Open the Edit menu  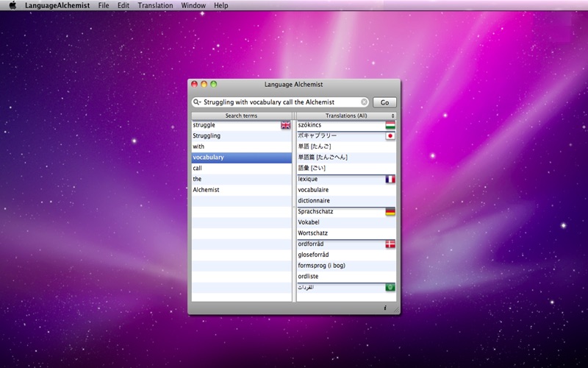123,5
